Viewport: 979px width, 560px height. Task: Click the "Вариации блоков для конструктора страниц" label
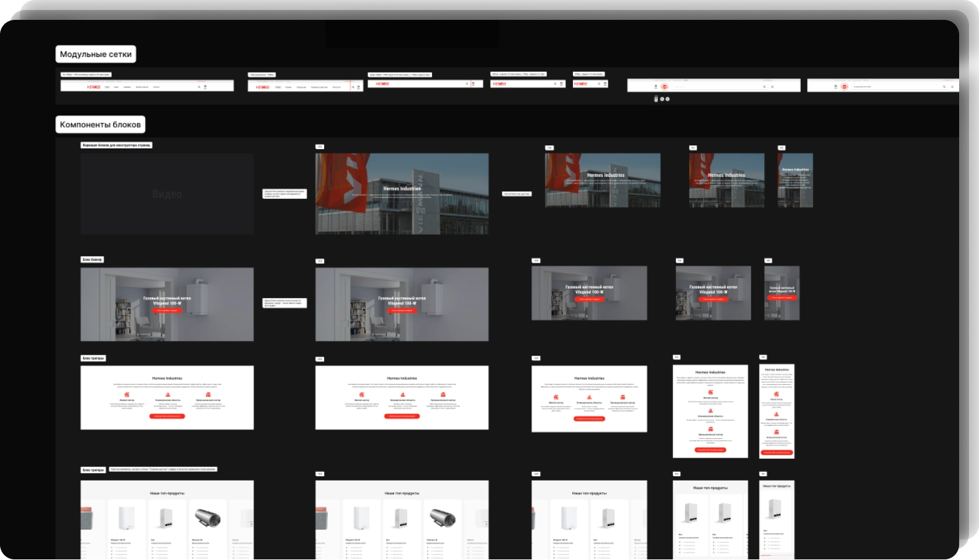116,145
